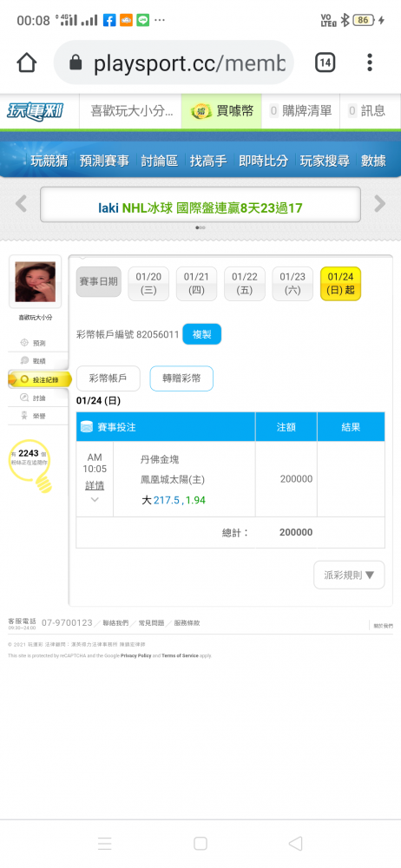Go to 玩競猜 in the navigation bar
The image size is (401, 868).
49,161
